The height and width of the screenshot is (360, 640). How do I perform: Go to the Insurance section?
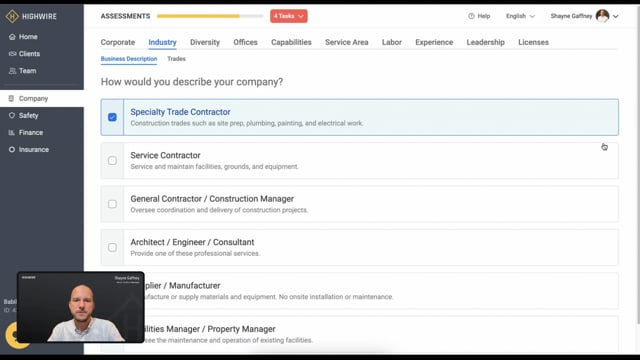(33, 150)
